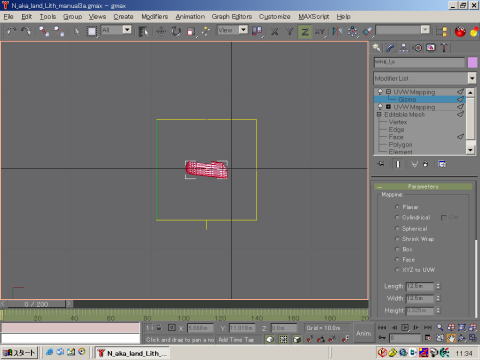Screen dimensions: 480x360
Task: Activate the Unlink Selection tool
Action: coord(59,31)
